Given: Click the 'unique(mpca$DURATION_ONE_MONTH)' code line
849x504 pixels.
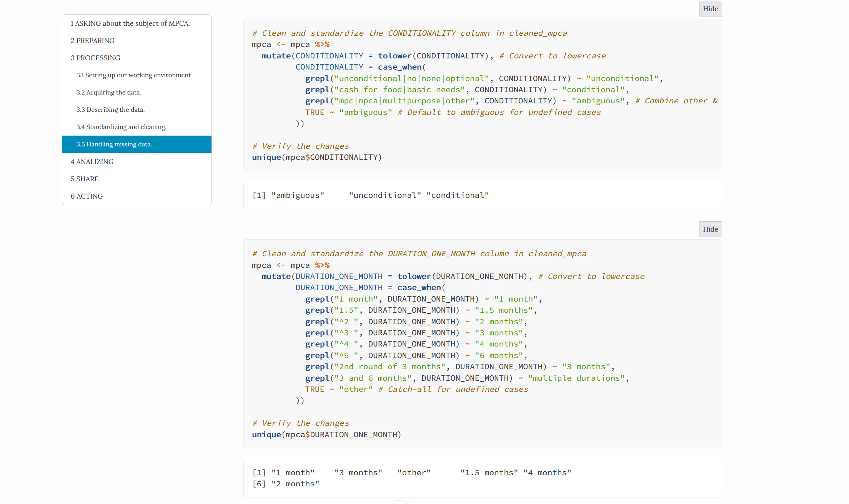Looking at the screenshot, I should (326, 435).
